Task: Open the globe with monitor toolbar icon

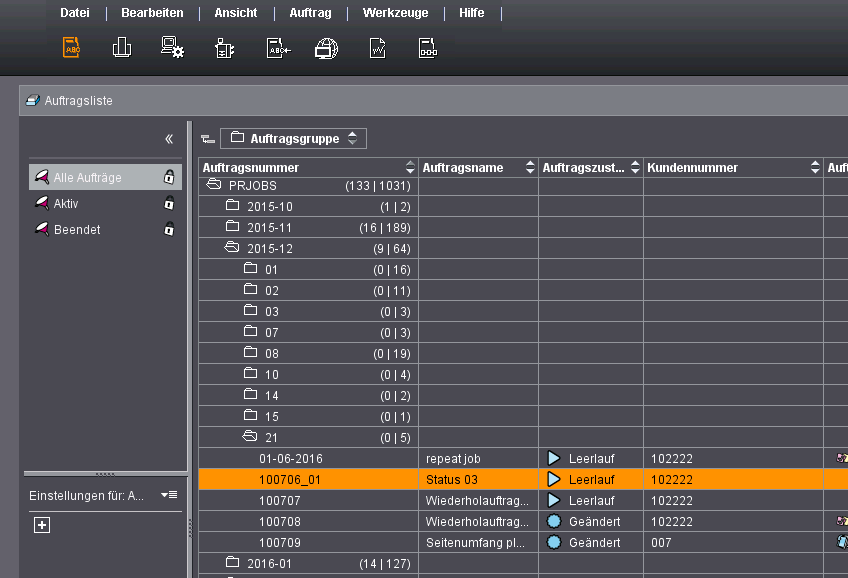Action: [x=326, y=48]
